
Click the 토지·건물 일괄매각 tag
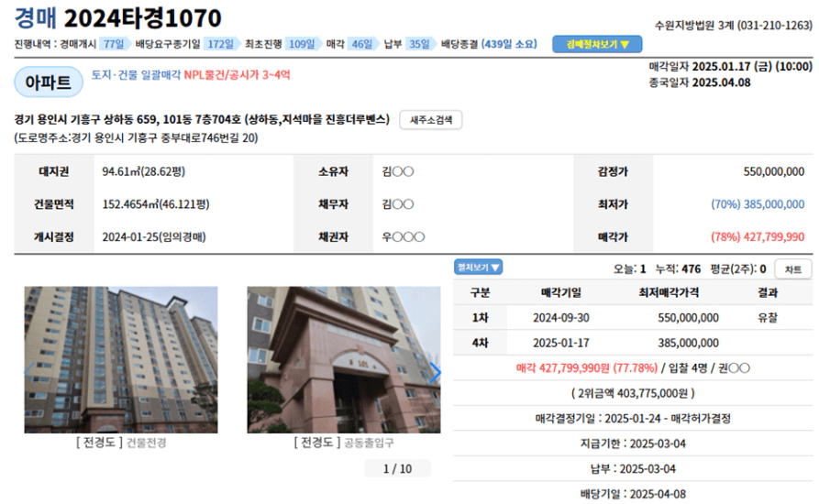point(136,75)
